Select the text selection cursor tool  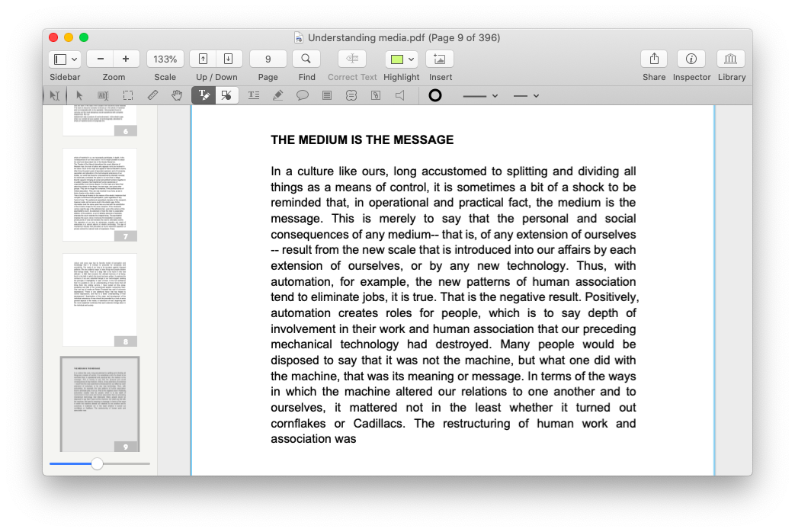pyautogui.click(x=55, y=95)
